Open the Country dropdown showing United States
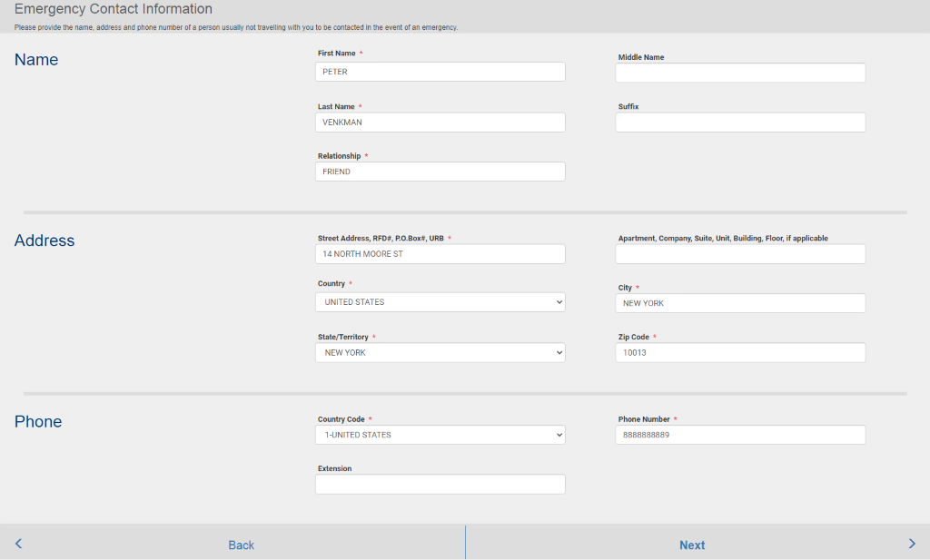The height and width of the screenshot is (560, 930). [x=440, y=302]
